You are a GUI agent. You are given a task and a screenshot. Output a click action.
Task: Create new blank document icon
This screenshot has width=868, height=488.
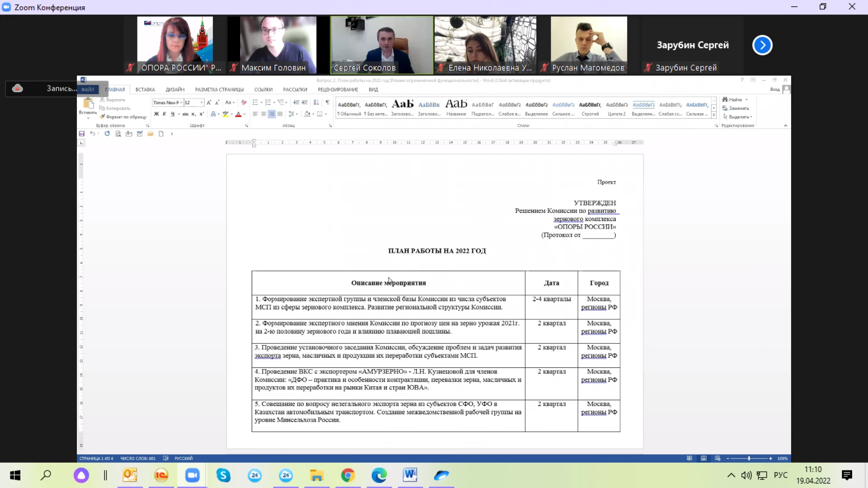point(161,134)
